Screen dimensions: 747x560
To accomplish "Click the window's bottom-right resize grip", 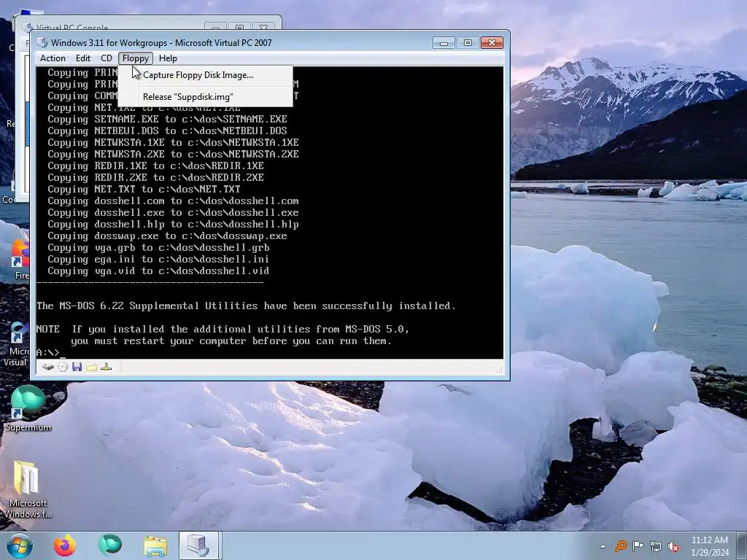I will [x=499, y=369].
